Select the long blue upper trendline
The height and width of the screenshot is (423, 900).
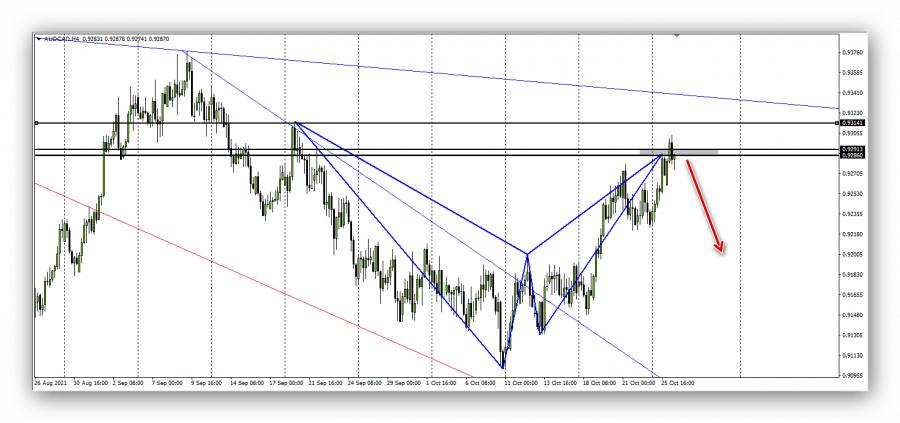pyautogui.click(x=500, y=78)
